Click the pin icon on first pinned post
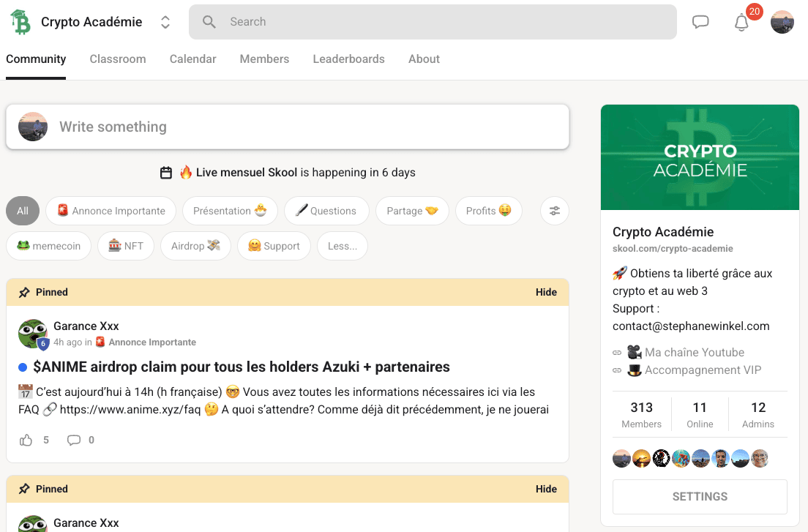This screenshot has width=808, height=532. pos(24,293)
